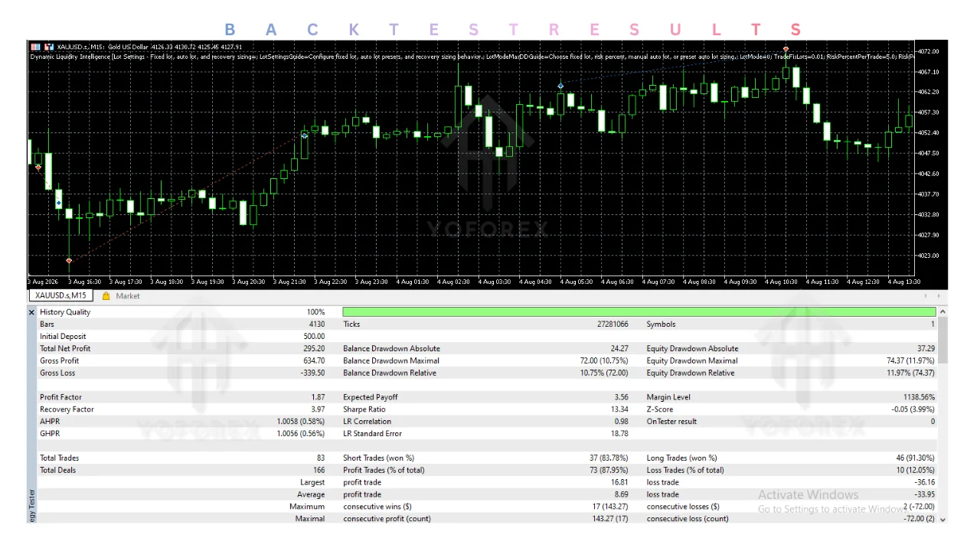The image size is (980, 551).
Task: Click the results scrollbar down arrow
Action: [x=943, y=519]
